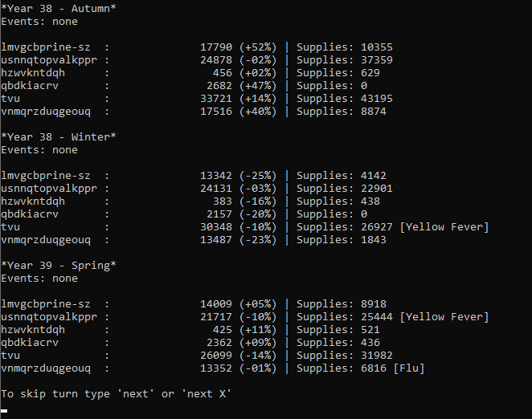Click the (+52%) growth value
The width and height of the screenshot is (532, 419).
258,47
